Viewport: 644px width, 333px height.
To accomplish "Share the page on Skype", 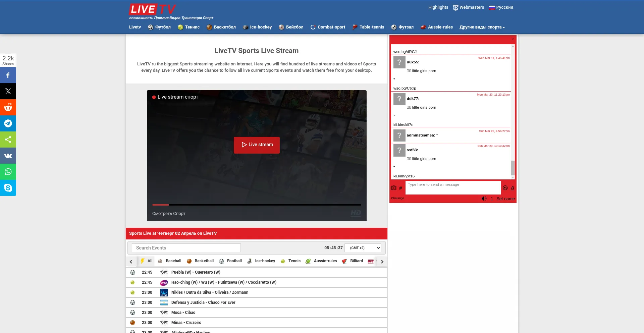I will point(8,188).
